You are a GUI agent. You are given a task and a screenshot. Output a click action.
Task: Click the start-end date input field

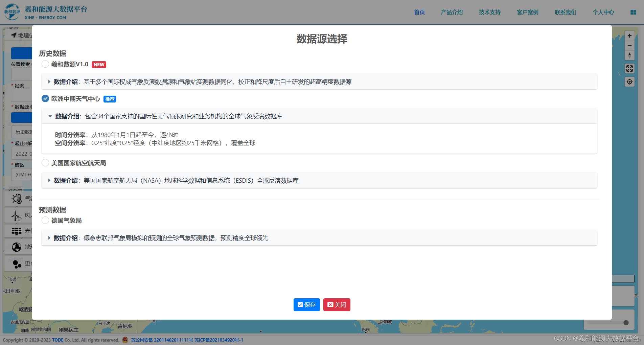pos(22,154)
